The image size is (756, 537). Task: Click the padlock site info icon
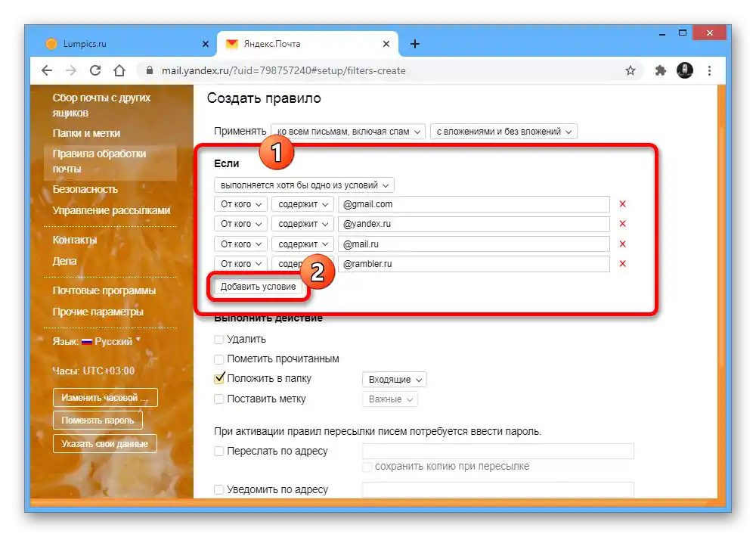coord(150,70)
